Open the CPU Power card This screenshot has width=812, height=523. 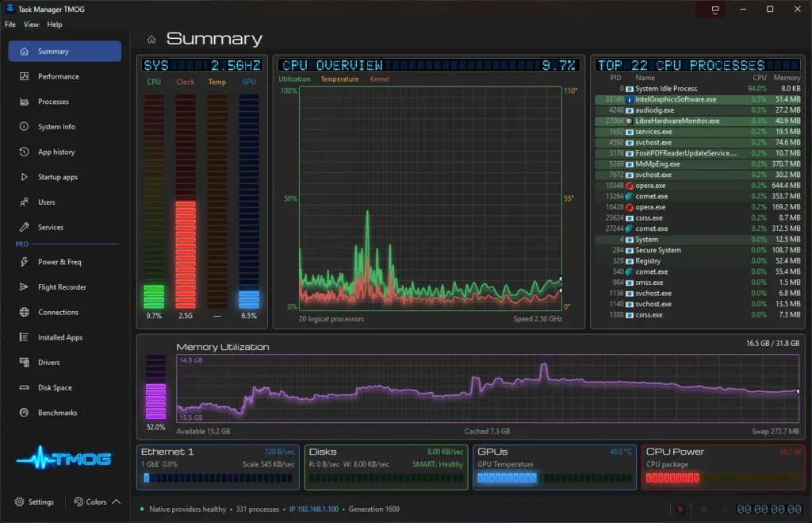pyautogui.click(x=723, y=467)
